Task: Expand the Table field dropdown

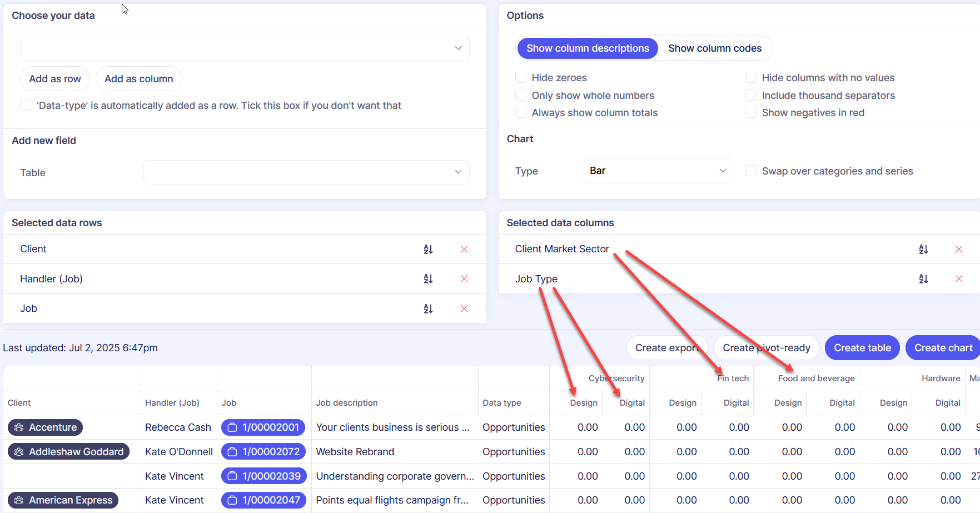Action: (306, 172)
